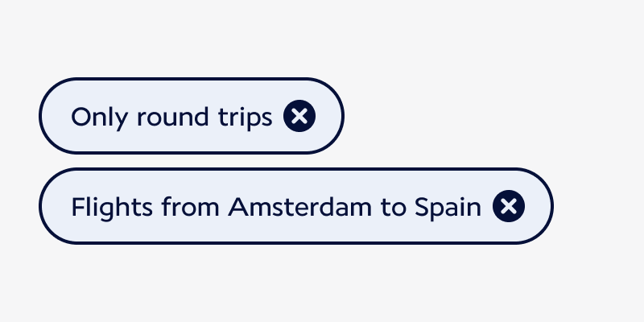Dismiss the round trips chip via its cross
644x322 pixels.
[299, 117]
